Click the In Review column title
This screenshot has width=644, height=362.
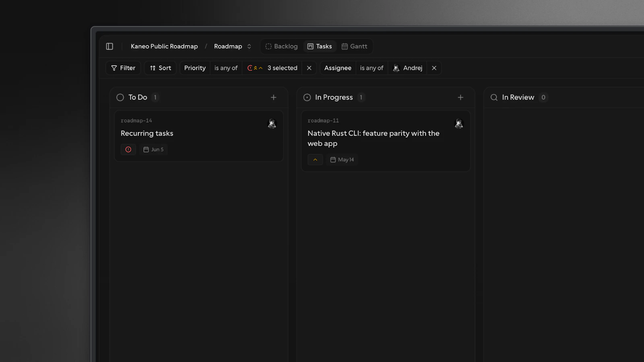pyautogui.click(x=518, y=97)
